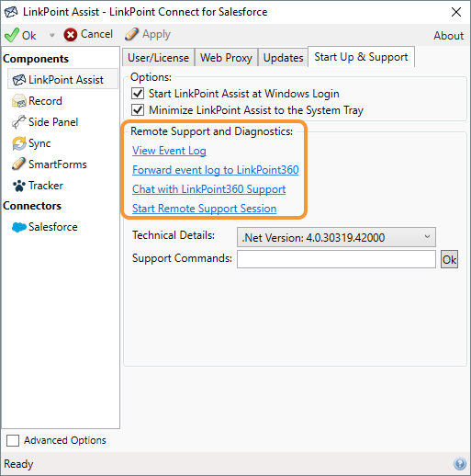Image resolution: width=471 pixels, height=476 pixels.
Task: Click the red Cancel X icon
Action: 71,35
